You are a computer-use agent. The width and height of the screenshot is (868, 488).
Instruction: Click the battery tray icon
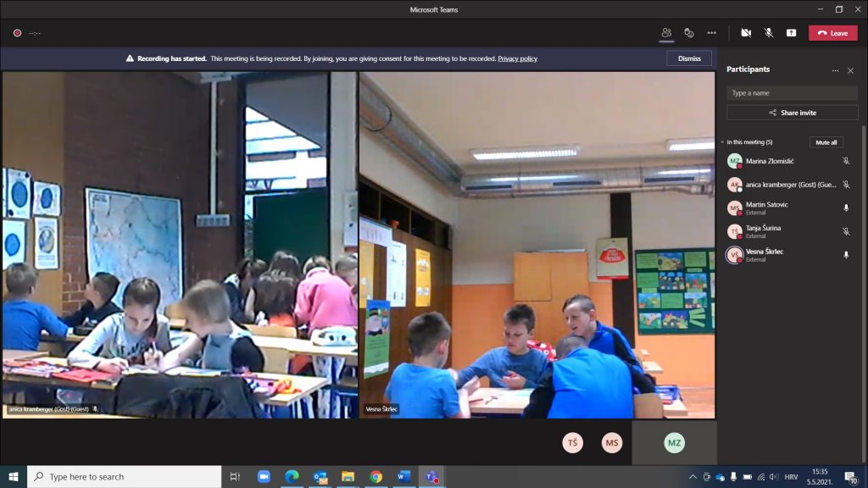(748, 477)
